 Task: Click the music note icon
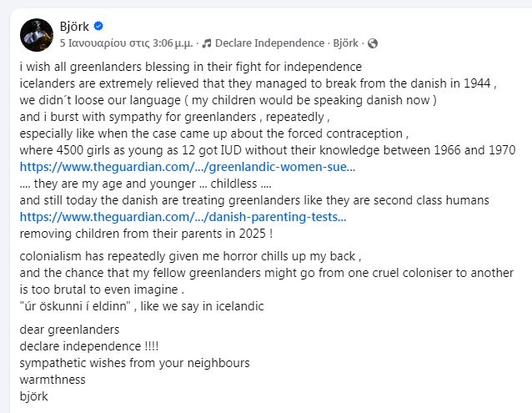pos(207,43)
